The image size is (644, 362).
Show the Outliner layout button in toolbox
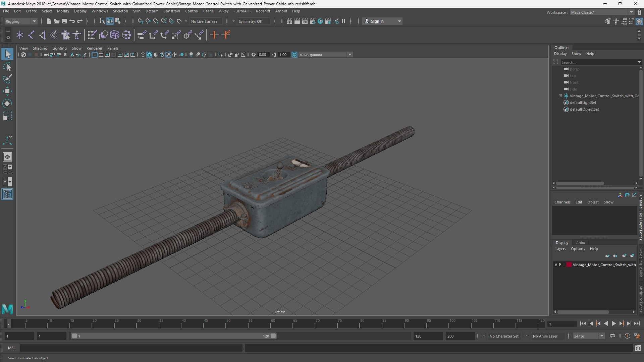[7, 194]
